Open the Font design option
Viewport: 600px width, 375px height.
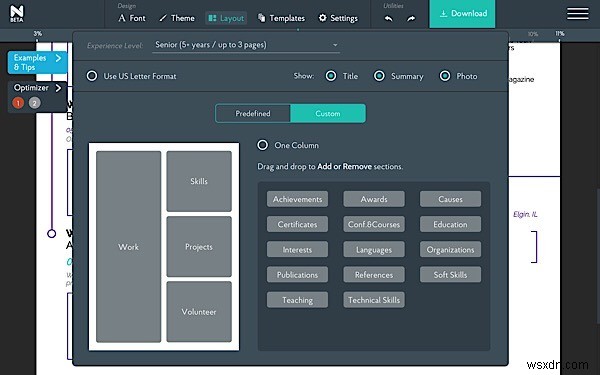point(132,18)
